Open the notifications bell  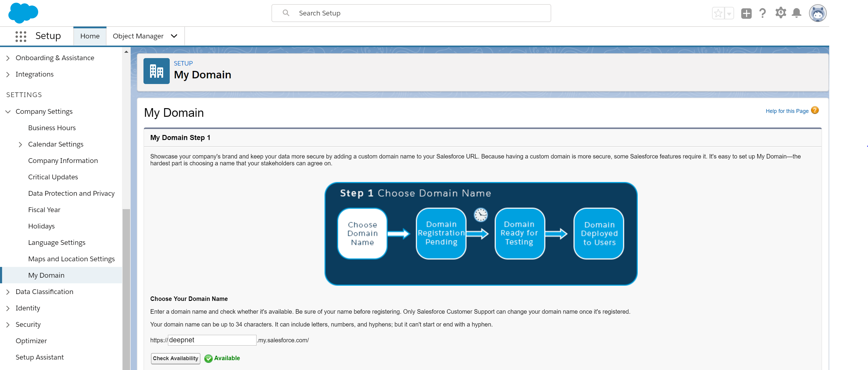797,13
